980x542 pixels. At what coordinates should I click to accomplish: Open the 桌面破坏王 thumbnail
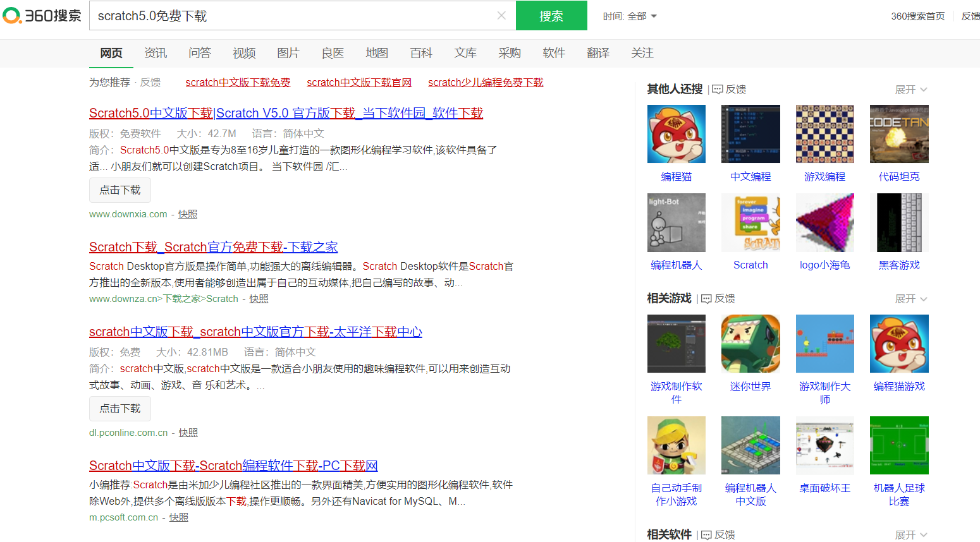[x=825, y=445]
